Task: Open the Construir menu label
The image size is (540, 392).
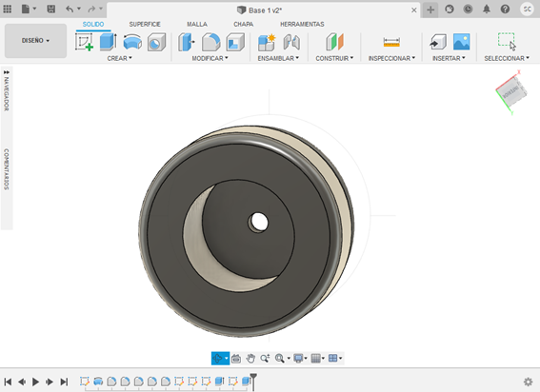Action: [x=334, y=58]
